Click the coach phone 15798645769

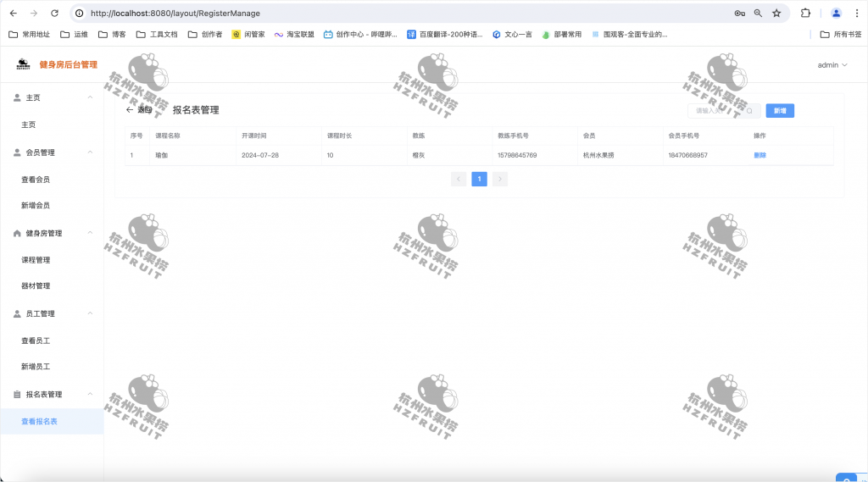[517, 155]
